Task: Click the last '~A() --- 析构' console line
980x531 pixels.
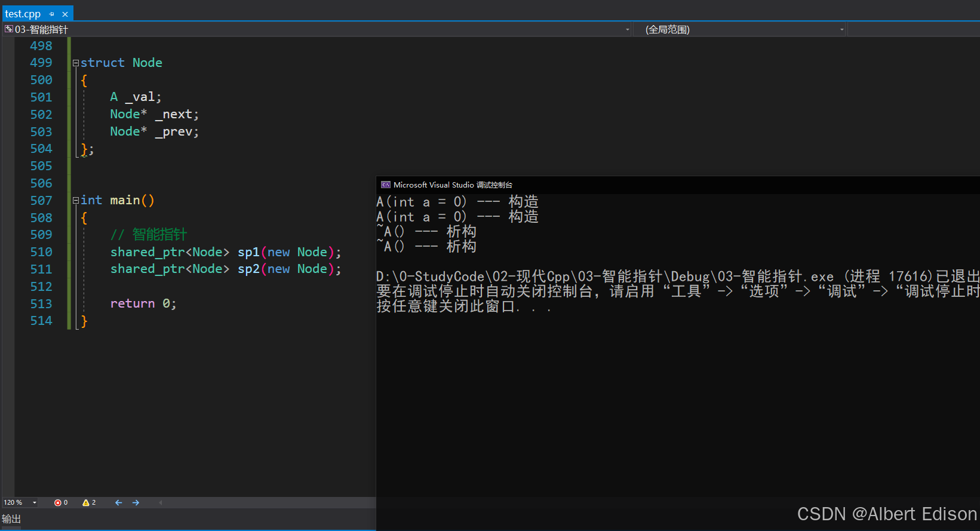Action: 426,247
